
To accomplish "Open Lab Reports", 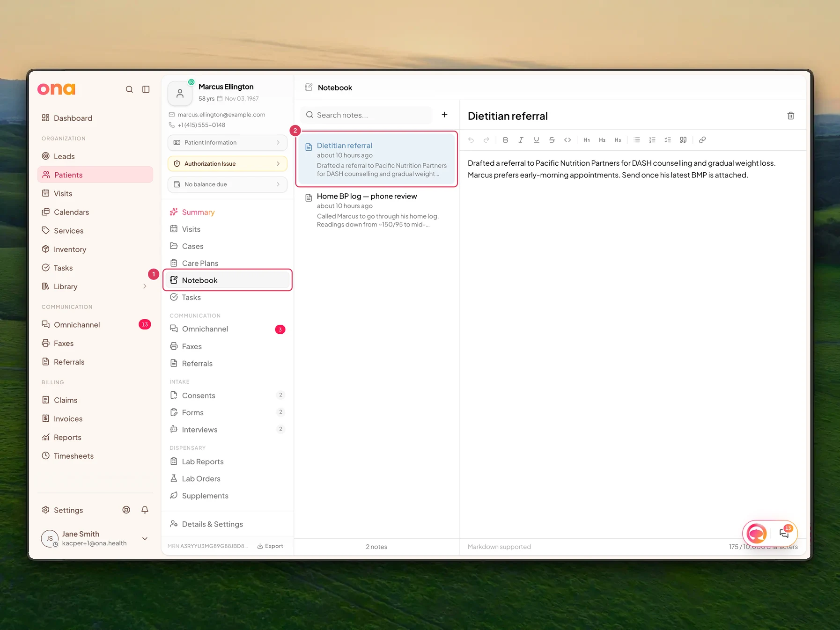I will click(x=228, y=462).
